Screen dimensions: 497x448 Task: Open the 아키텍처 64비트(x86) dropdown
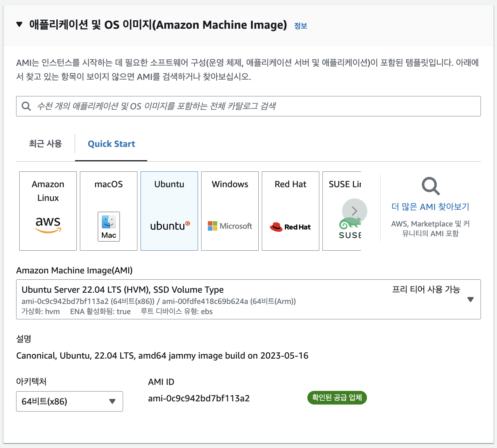pyautogui.click(x=69, y=401)
